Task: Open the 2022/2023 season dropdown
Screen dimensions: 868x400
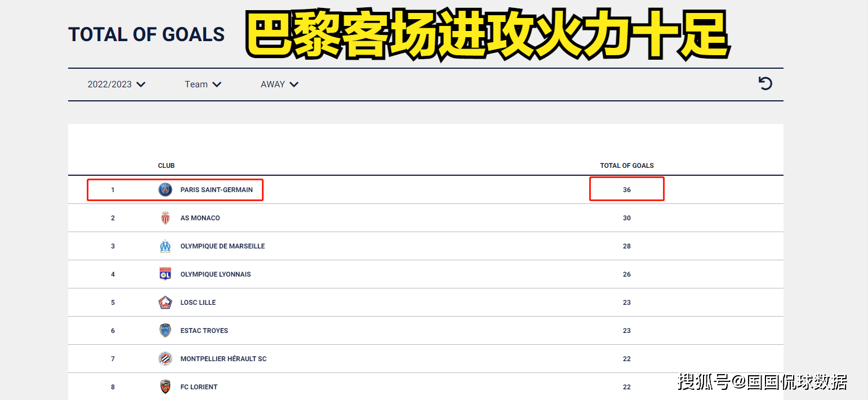Action: point(117,85)
